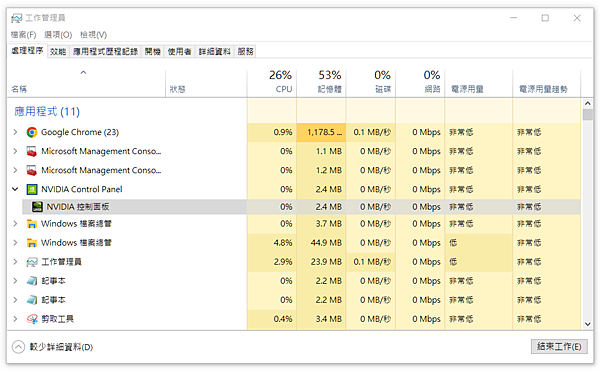Click the NVIDIA 控制面板 child process icon
The image size is (600, 373).
[x=37, y=207]
